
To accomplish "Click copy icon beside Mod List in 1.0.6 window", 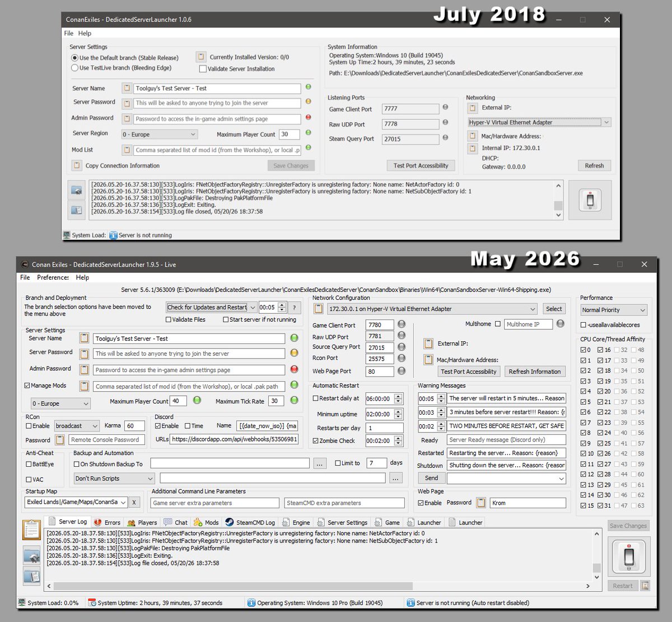I will coord(127,150).
